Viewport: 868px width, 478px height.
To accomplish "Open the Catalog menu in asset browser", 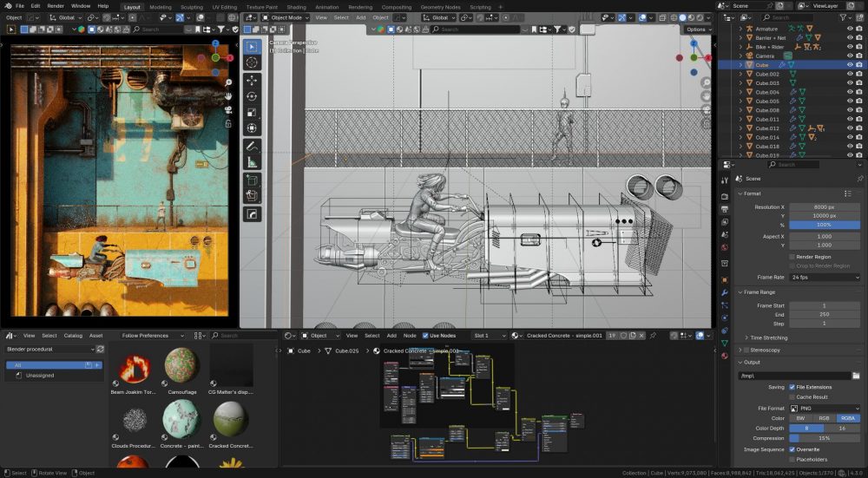I will point(73,335).
